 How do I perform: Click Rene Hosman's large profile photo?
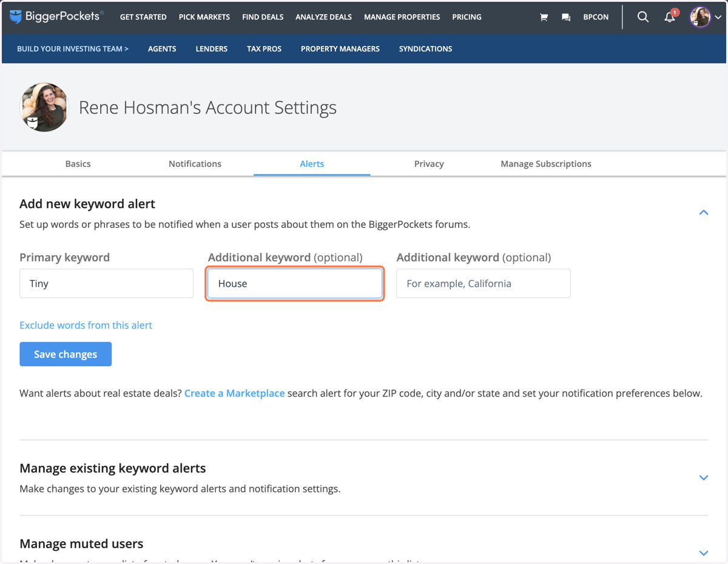(x=44, y=107)
